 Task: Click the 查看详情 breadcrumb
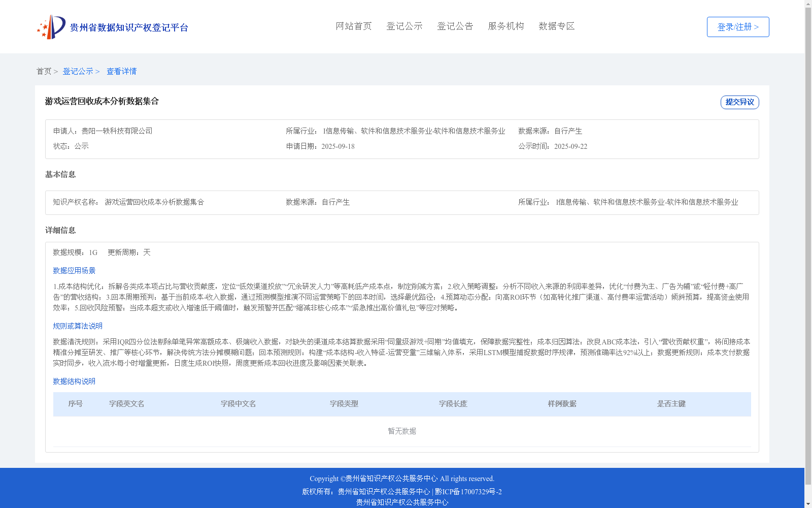point(121,71)
